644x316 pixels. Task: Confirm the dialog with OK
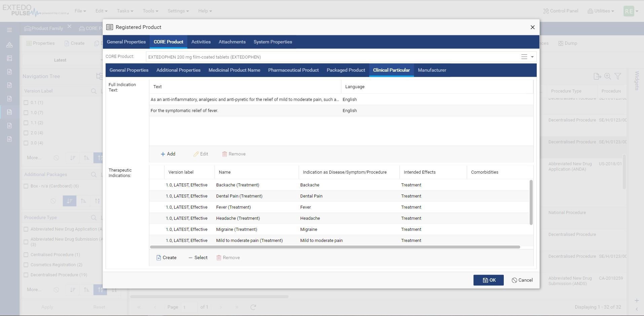tap(489, 280)
